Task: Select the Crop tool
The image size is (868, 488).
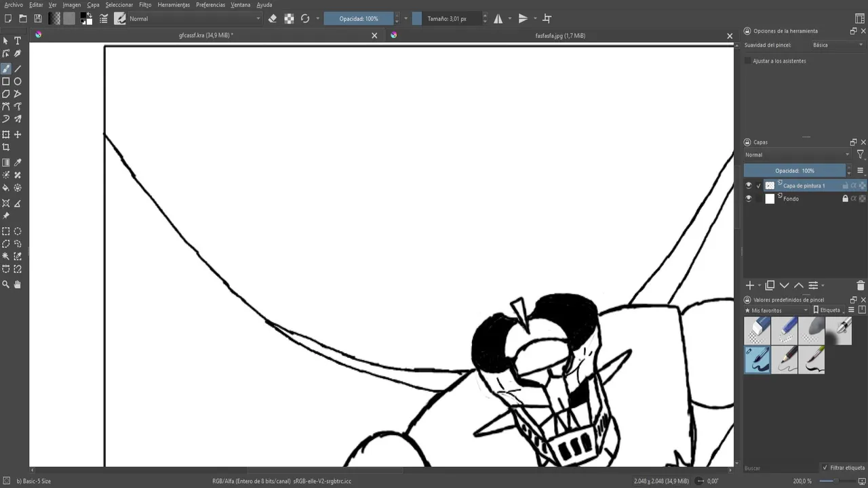Action: tap(6, 147)
